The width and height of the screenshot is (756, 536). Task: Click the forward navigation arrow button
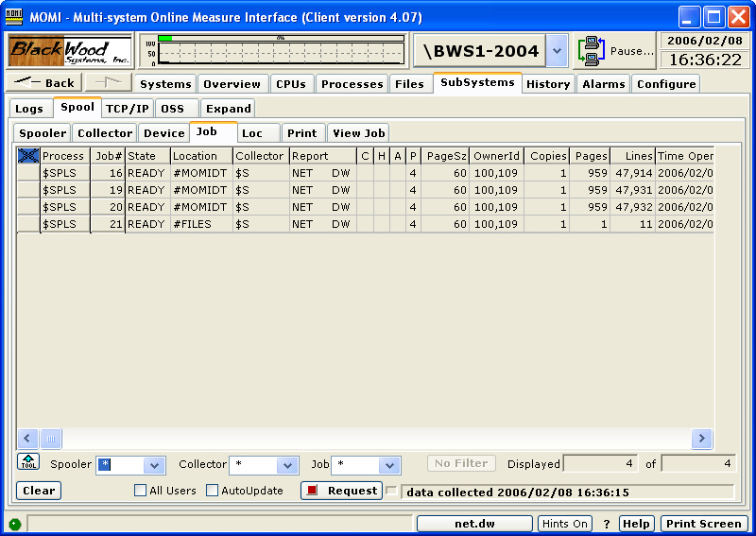click(109, 82)
